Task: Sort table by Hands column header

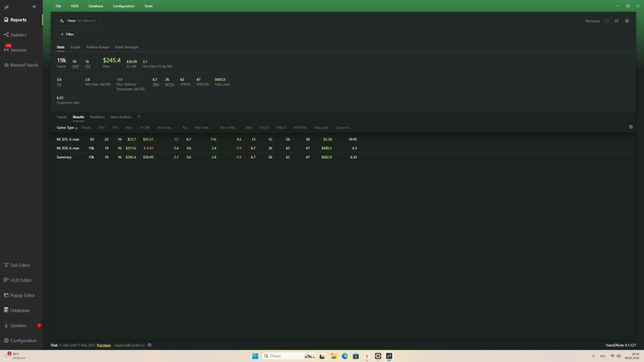Action: [86, 128]
